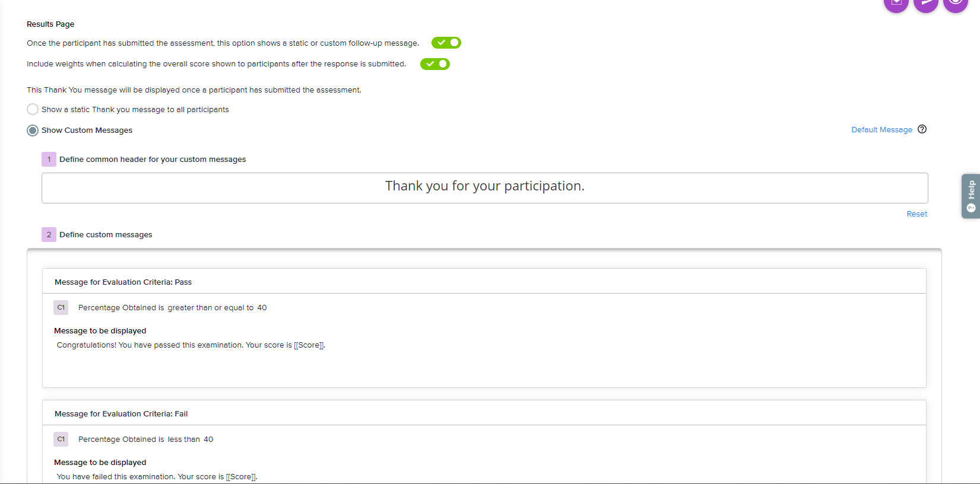Disable the follow-up message toggle
Image resolution: width=980 pixels, height=484 pixels.
click(446, 43)
